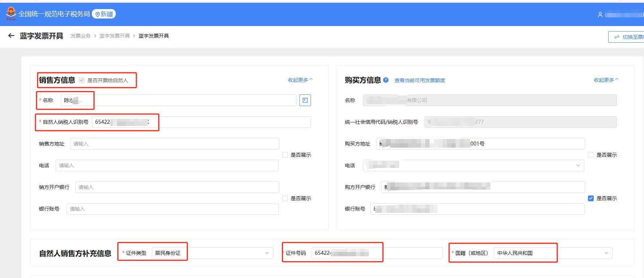Click 购买方地址 input field

click(x=480, y=144)
